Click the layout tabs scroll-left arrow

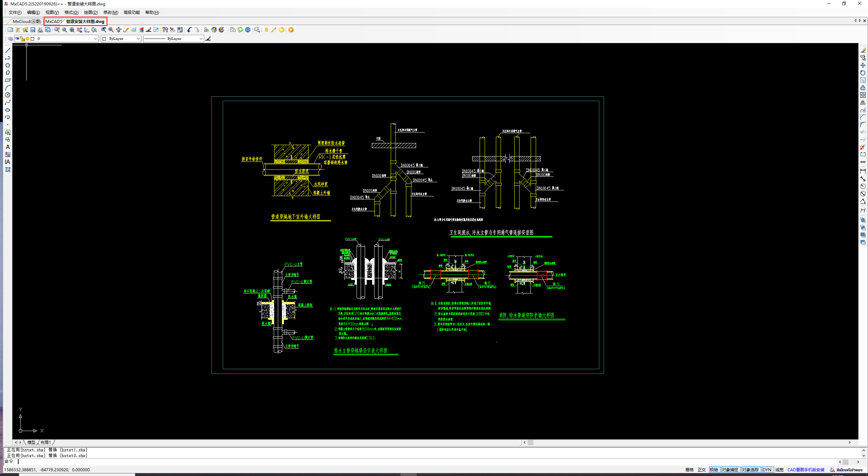click(x=16, y=442)
